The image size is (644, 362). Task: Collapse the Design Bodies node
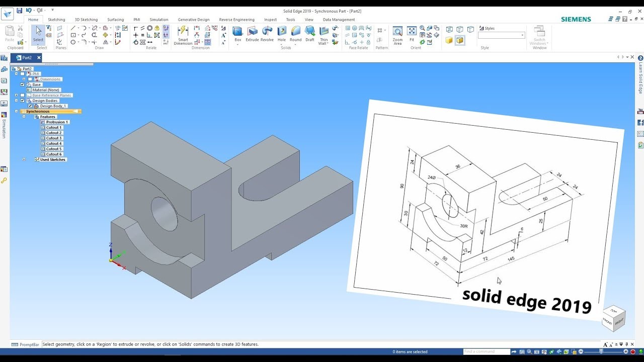tap(16, 101)
